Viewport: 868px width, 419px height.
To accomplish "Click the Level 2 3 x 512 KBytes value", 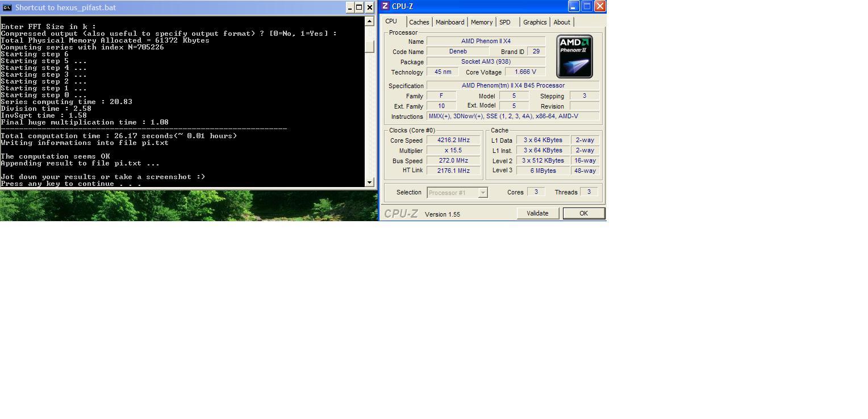I will (543, 160).
